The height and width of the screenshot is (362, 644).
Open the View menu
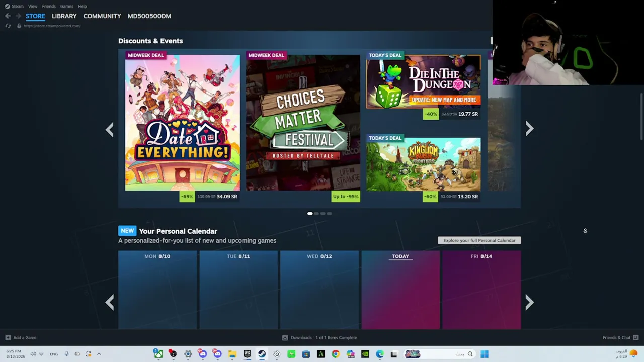[33, 6]
